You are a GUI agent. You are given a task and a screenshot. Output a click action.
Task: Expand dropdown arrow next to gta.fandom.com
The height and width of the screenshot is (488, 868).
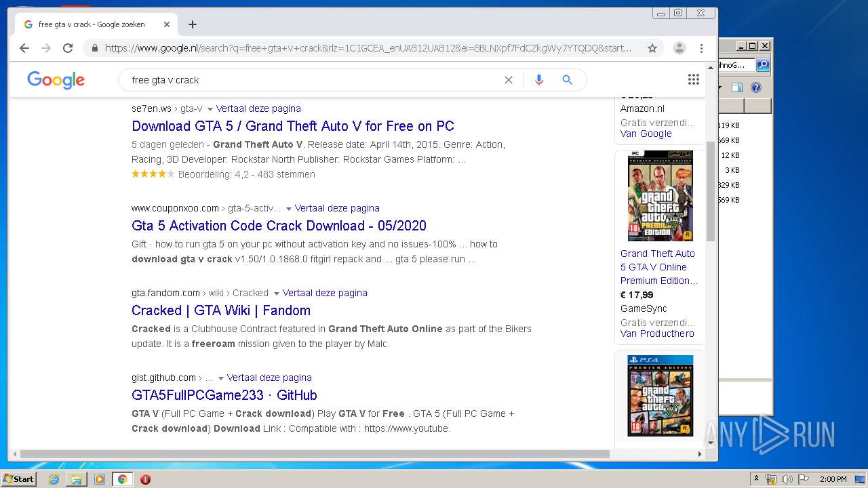276,293
